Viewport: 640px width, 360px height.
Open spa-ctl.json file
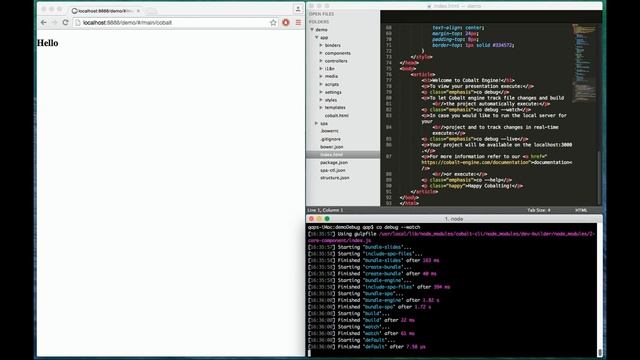tap(333, 170)
